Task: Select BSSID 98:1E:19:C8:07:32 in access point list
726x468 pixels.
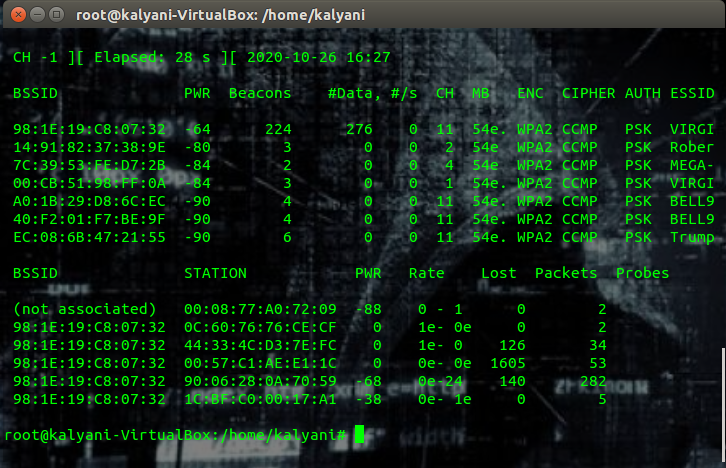Action: point(89,129)
